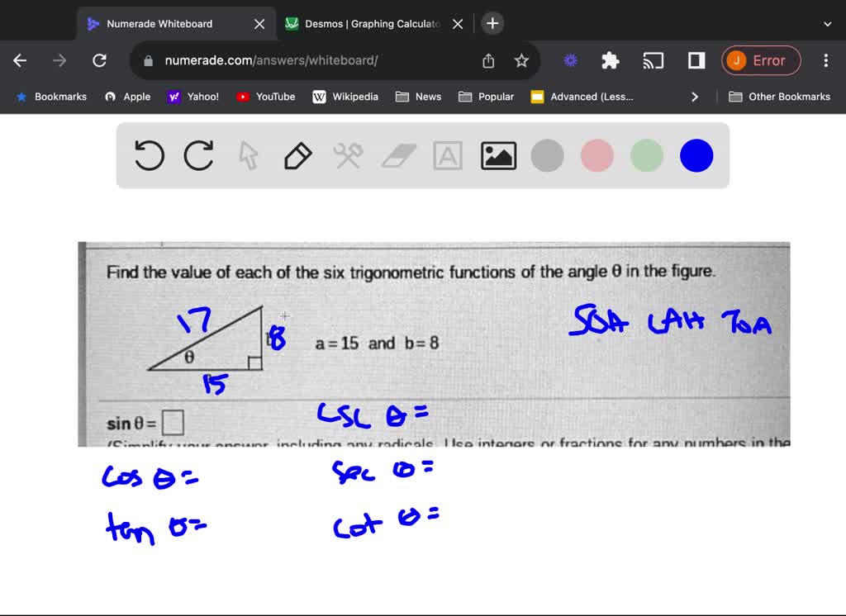Select the eraser tool

398,155
